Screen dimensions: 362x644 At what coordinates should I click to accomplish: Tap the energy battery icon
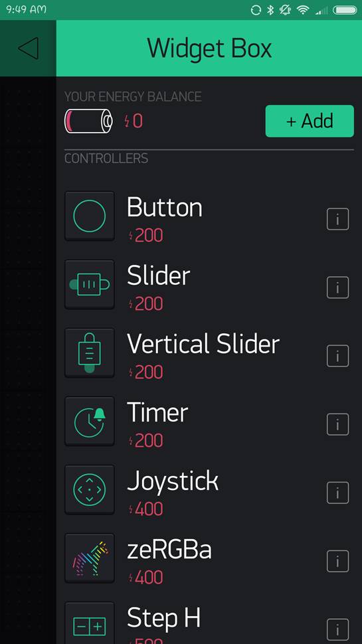click(x=89, y=121)
